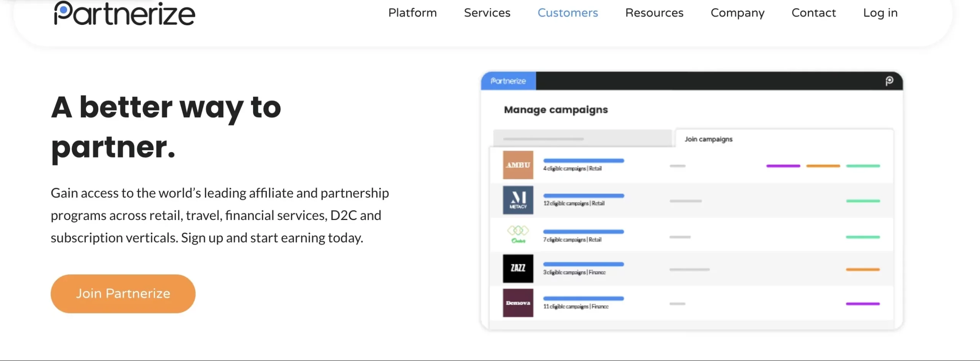
Task: Select '4 eligible campaigns | Retail' text
Action: click(572, 169)
